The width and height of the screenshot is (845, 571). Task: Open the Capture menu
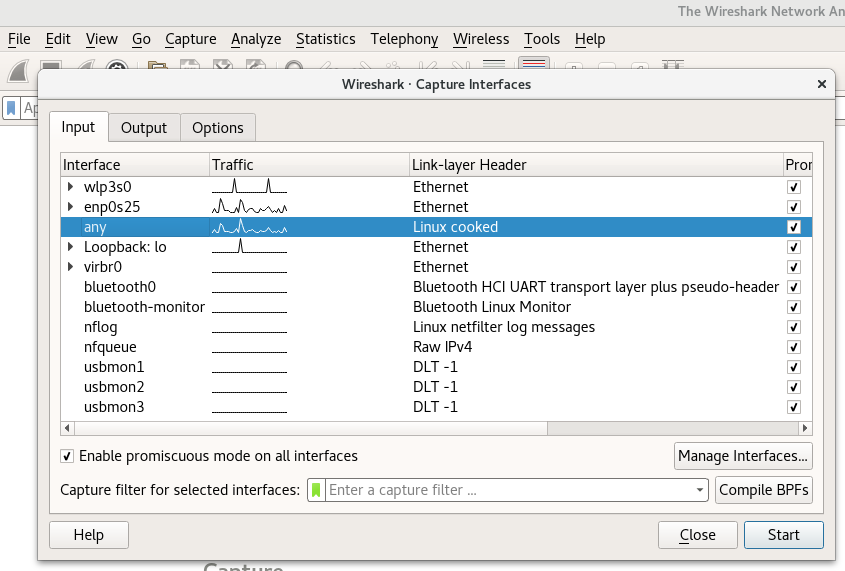191,39
